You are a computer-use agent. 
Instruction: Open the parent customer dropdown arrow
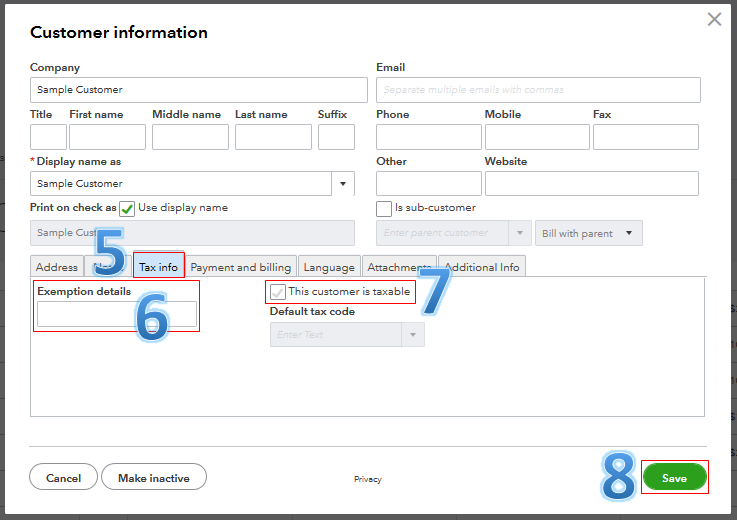pyautogui.click(x=520, y=233)
